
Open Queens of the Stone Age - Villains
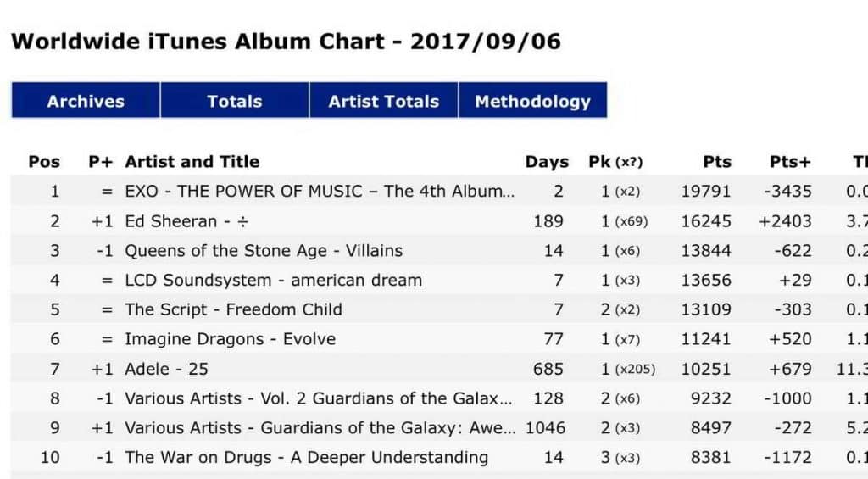click(264, 251)
